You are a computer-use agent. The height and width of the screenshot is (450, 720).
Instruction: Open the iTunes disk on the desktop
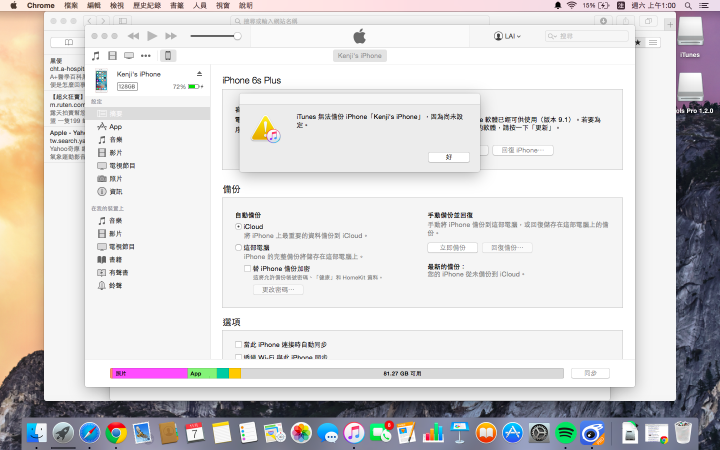690,38
